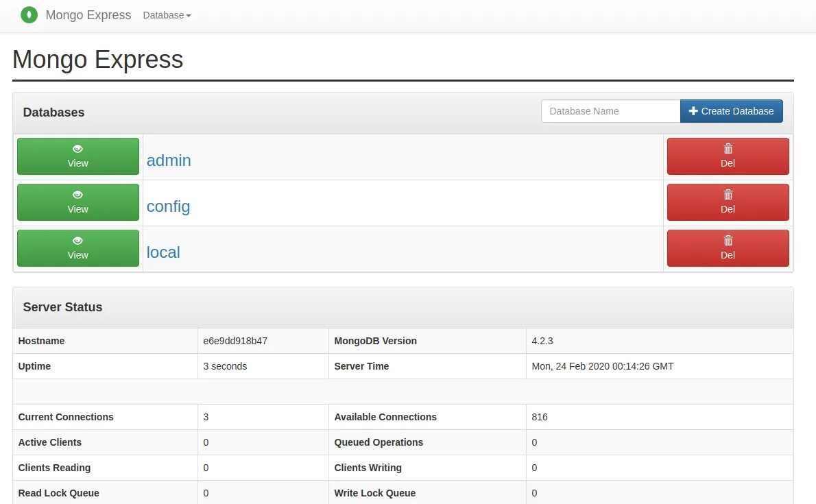Click the Server Status panel heading

coord(62,307)
